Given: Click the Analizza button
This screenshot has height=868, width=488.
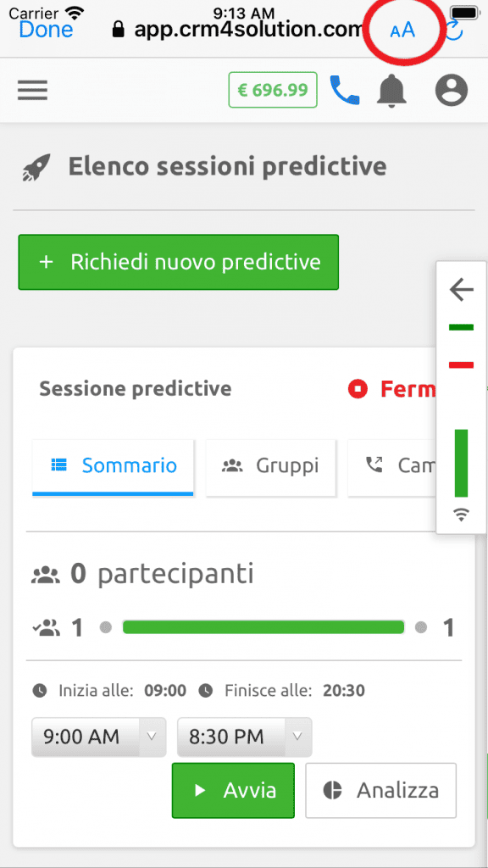Looking at the screenshot, I should click(380, 790).
